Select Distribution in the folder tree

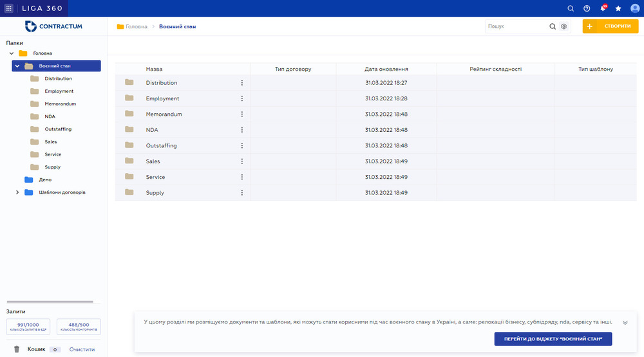(x=59, y=78)
